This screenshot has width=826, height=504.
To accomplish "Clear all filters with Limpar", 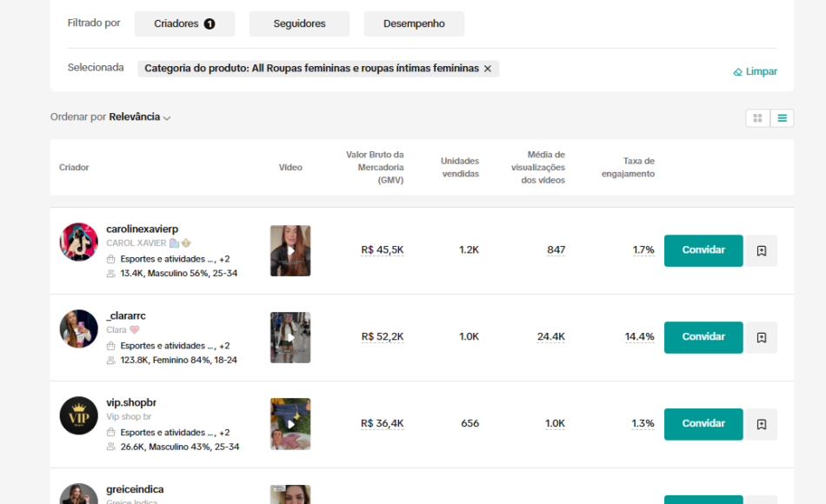I will click(755, 71).
